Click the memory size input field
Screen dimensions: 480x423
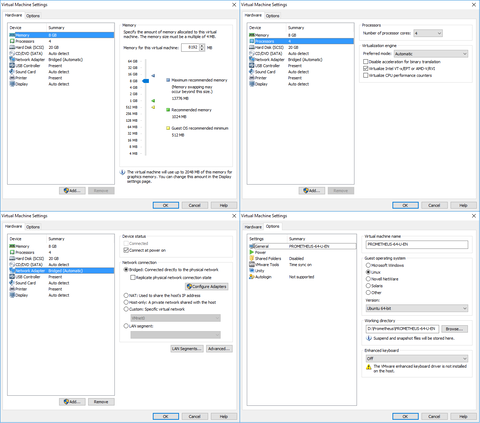click(190, 47)
